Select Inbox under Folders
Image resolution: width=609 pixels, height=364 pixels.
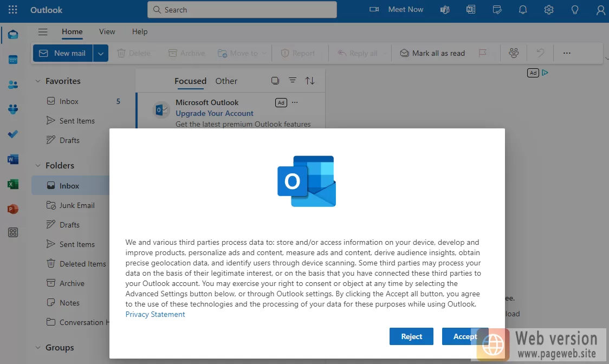[70, 186]
